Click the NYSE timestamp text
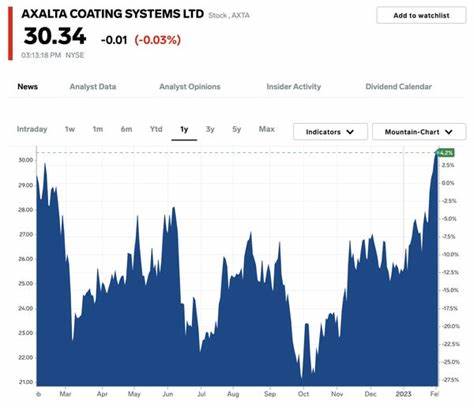This screenshot has width=474, height=410. click(x=53, y=55)
